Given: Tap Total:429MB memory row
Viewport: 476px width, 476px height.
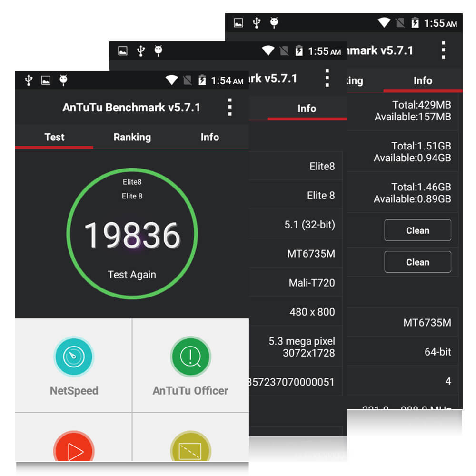Looking at the screenshot, I should pyautogui.click(x=402, y=111).
